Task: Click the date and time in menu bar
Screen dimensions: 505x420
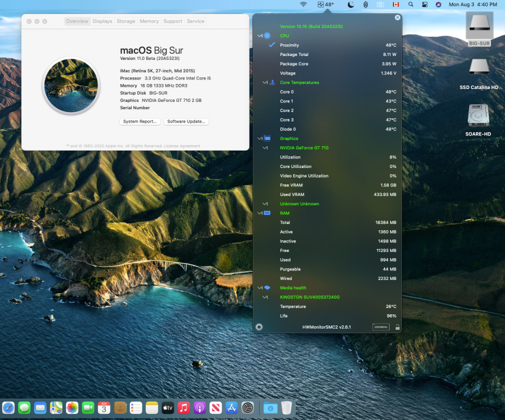Action: click(x=473, y=4)
